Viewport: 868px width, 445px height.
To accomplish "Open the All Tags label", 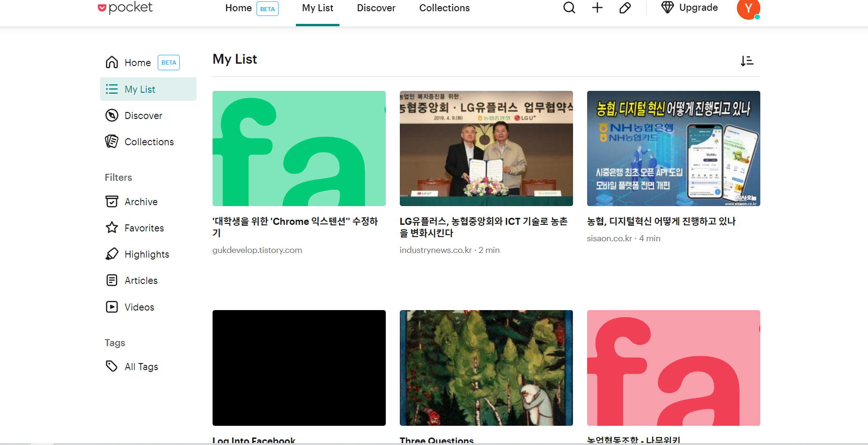I will pyautogui.click(x=141, y=367).
